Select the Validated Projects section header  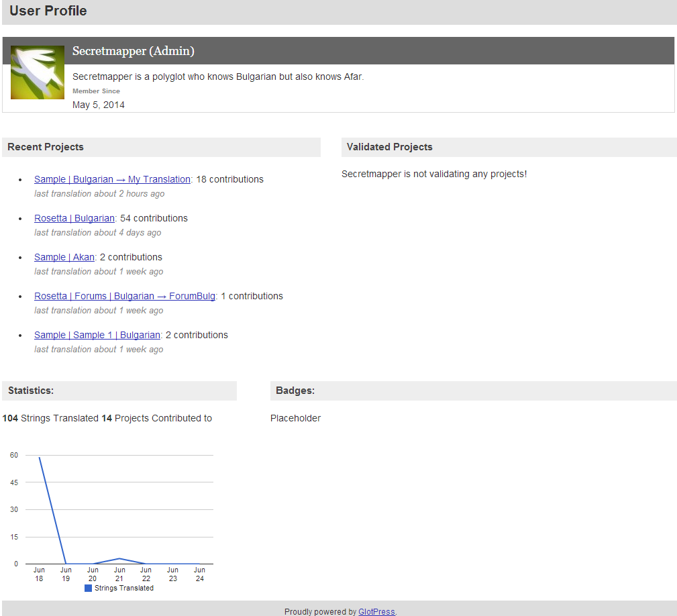(390, 147)
